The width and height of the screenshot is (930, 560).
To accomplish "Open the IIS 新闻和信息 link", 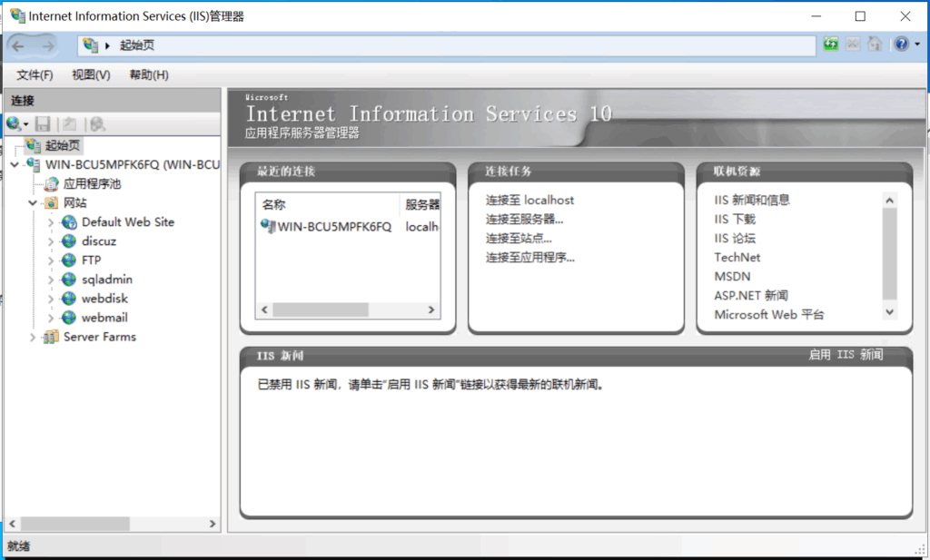I will click(x=751, y=201).
